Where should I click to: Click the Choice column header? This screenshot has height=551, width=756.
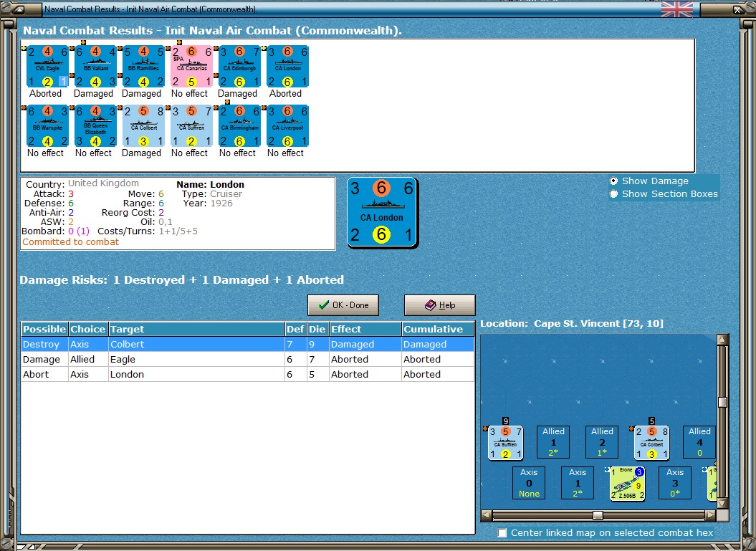[88, 330]
